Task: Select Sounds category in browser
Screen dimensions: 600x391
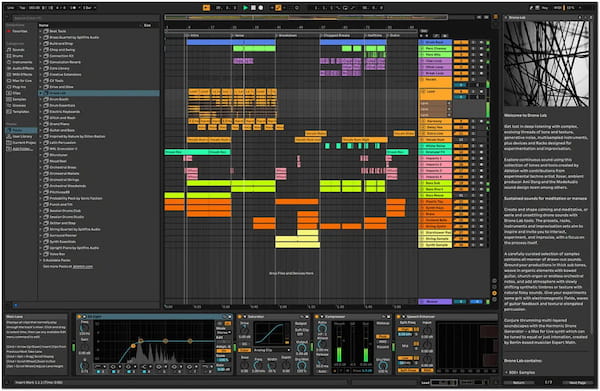Action: coord(18,50)
